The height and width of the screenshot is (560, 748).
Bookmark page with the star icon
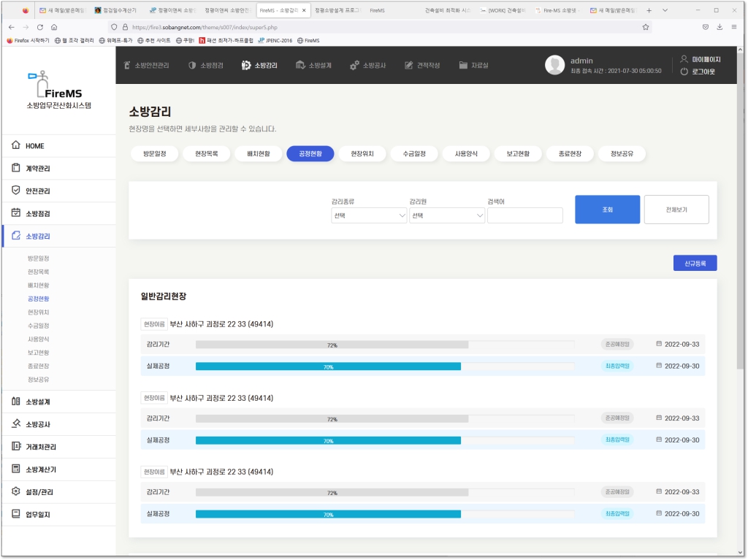pos(646,27)
